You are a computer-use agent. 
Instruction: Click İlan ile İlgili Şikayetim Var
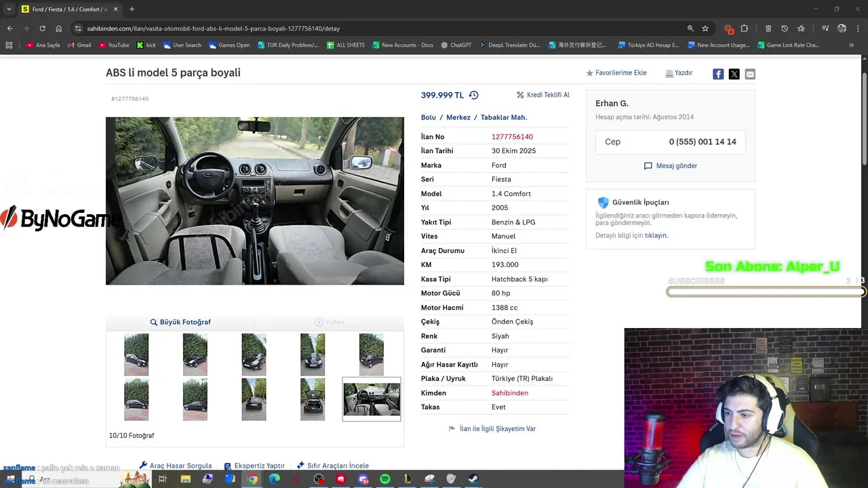pyautogui.click(x=492, y=428)
